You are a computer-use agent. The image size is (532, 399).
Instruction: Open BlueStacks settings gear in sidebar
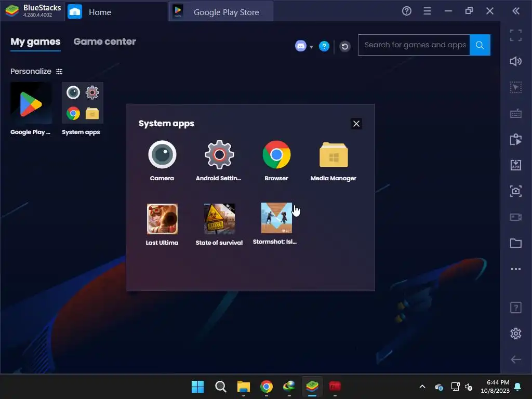coord(516,334)
